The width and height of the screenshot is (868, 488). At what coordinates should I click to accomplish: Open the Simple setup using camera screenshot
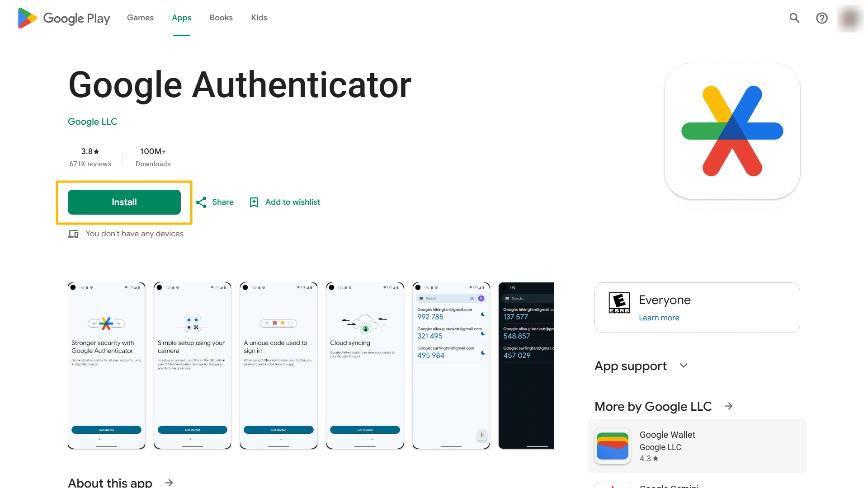coord(193,366)
